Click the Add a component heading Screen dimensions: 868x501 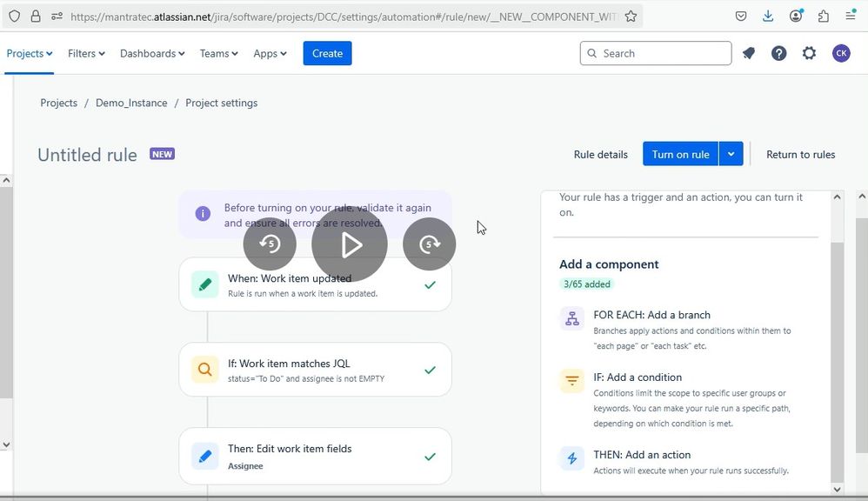click(609, 264)
